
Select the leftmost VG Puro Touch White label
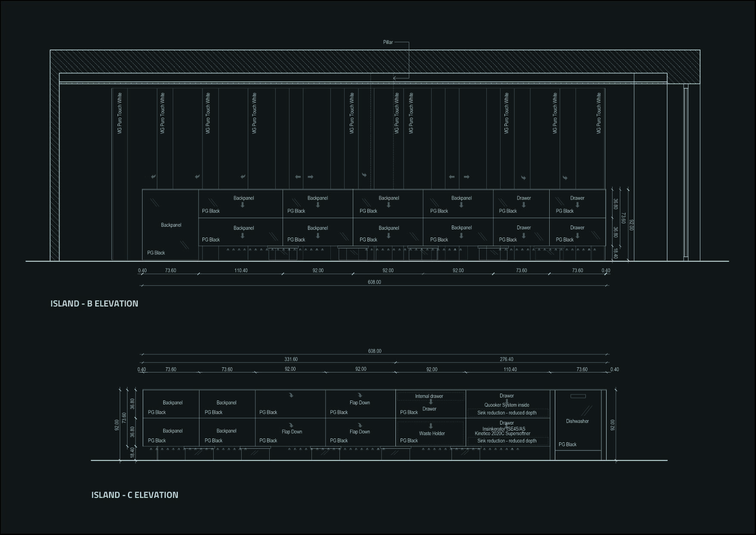point(120,113)
